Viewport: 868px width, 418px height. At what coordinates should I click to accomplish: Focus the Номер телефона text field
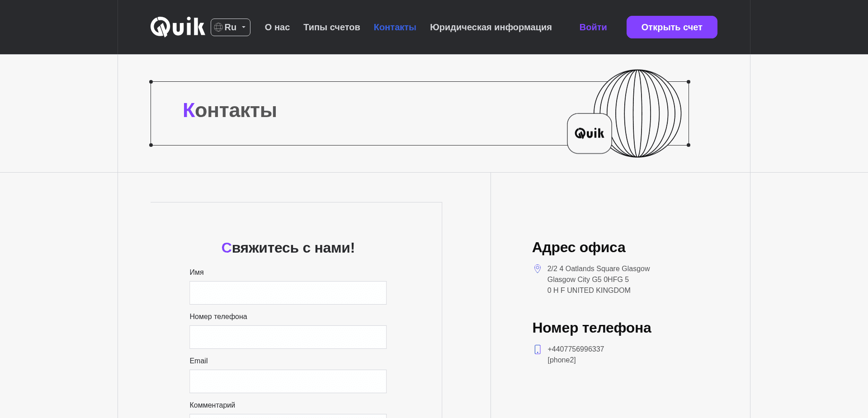(x=288, y=337)
